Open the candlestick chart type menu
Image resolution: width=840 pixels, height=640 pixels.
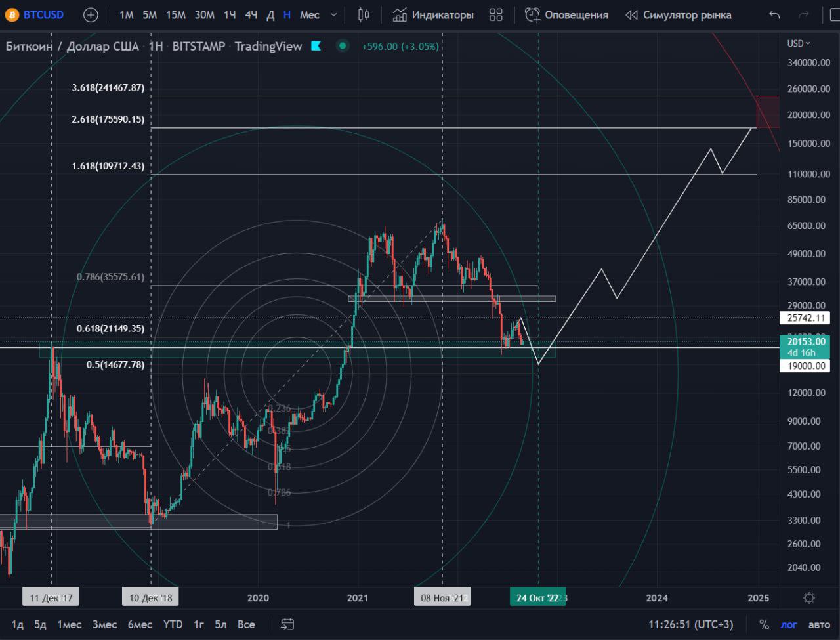pos(364,14)
